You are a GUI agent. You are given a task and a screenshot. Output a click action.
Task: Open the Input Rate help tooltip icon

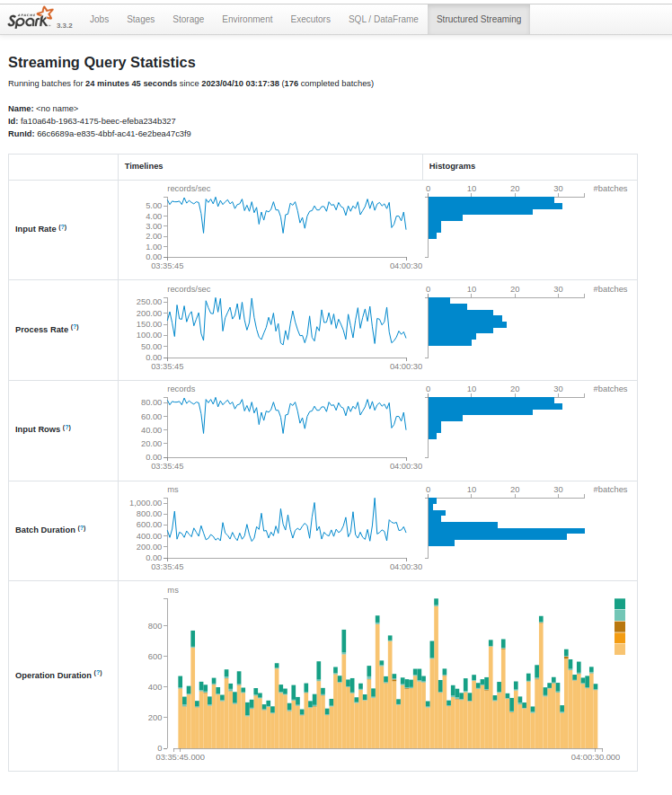(63, 227)
